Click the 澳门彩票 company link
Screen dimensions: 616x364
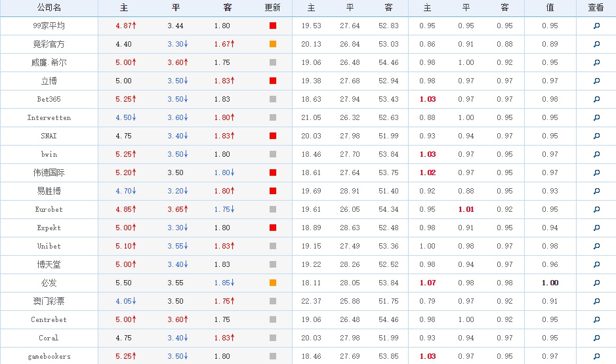[x=49, y=301]
